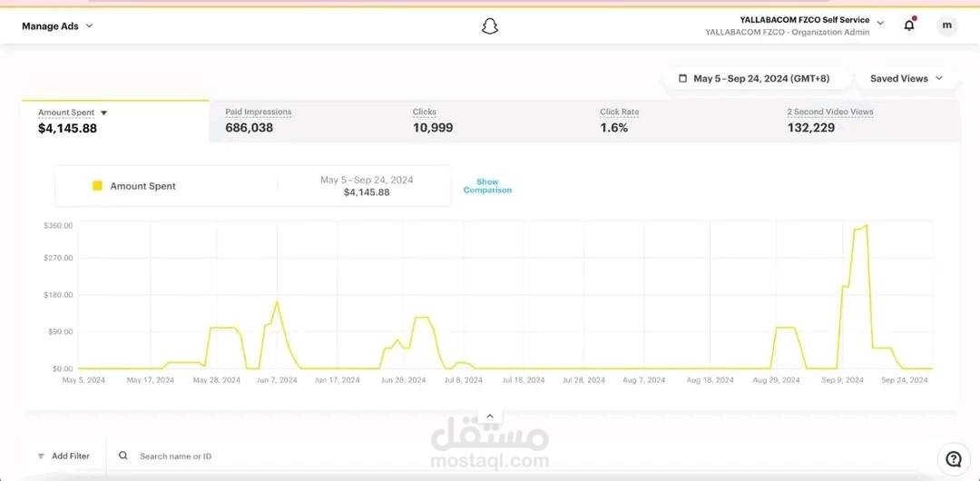The width and height of the screenshot is (980, 481).
Task: Click the Add Filter button
Action: coord(64,456)
